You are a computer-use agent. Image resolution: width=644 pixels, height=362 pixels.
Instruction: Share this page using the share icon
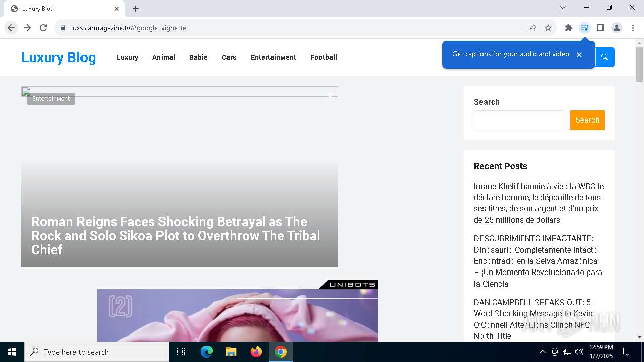click(x=532, y=28)
